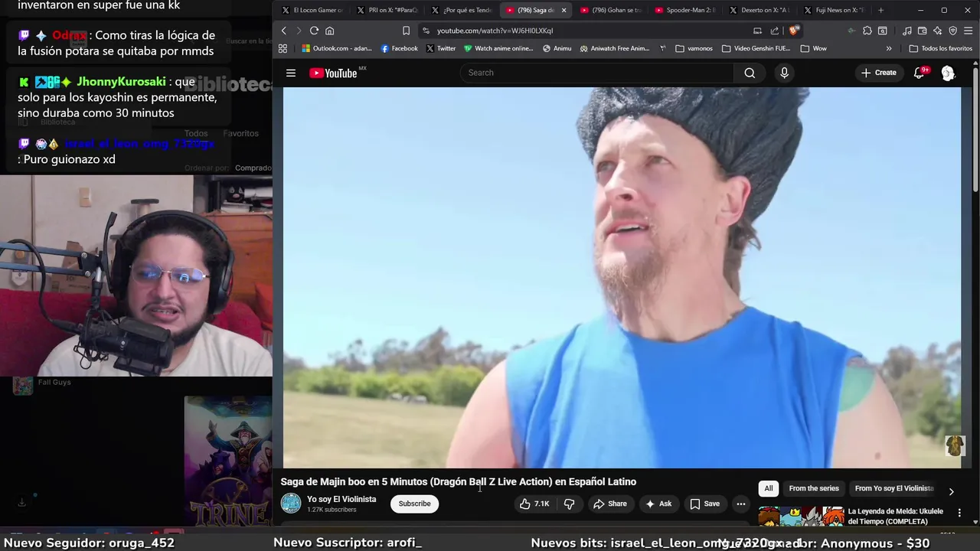
Task: Switch to Dexerto on X tab
Action: click(x=759, y=10)
